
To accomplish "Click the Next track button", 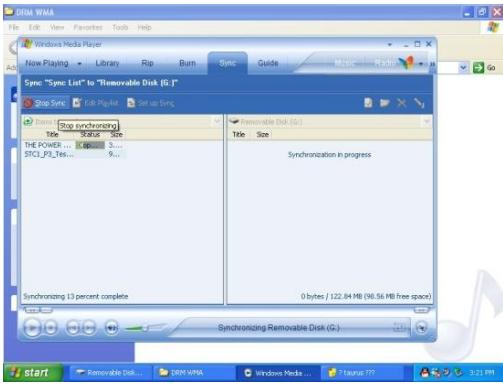I will [x=89, y=328].
